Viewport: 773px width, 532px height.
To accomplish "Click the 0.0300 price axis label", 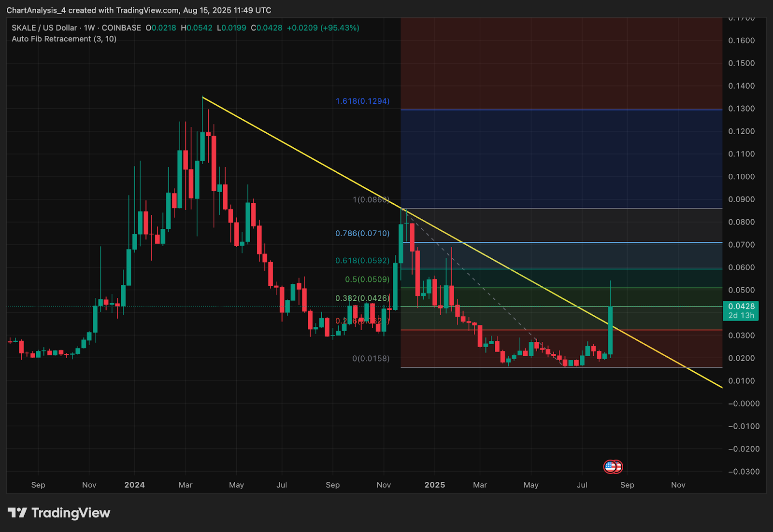I will click(x=742, y=336).
